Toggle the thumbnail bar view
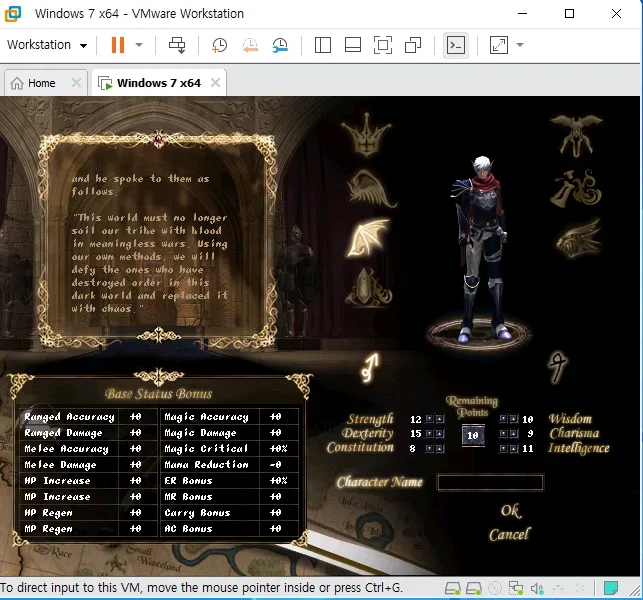The image size is (643, 600). click(x=353, y=45)
